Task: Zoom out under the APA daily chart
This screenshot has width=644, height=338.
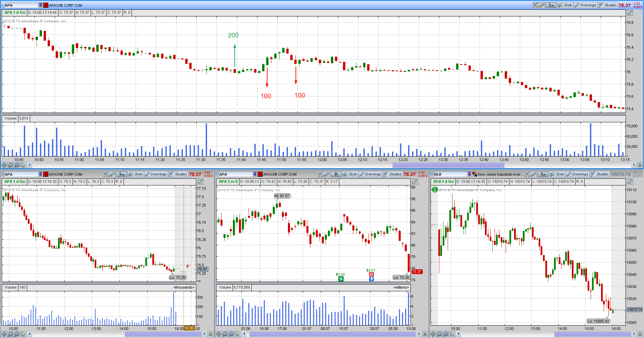Action: 231,334
